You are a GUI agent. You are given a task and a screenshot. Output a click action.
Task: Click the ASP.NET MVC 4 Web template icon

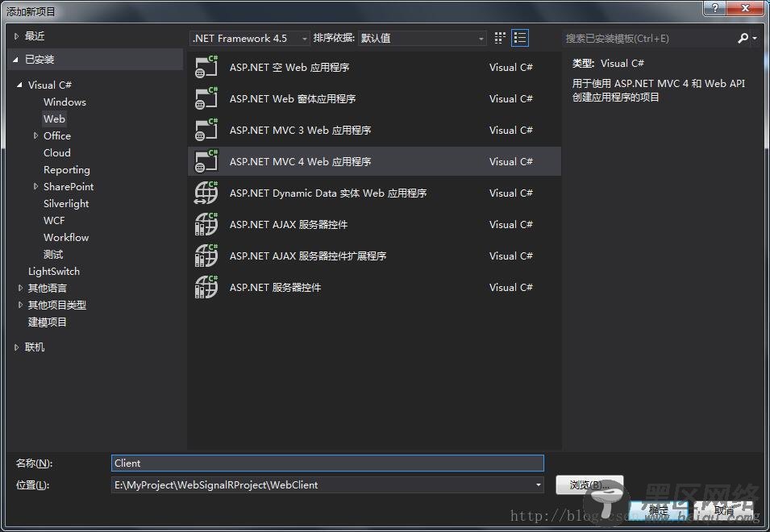(x=206, y=161)
